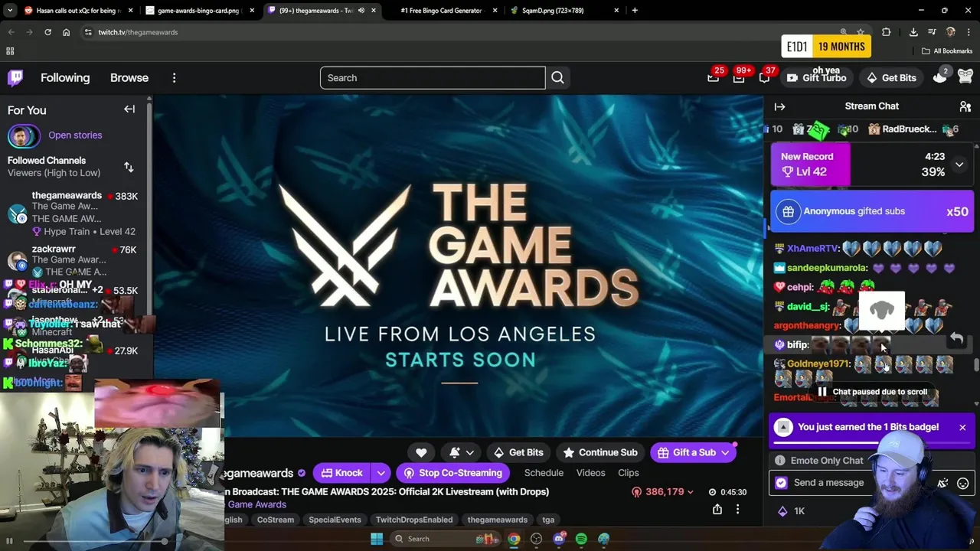Open the Gift a Sub dropdown
980x551 pixels.
[693, 452]
